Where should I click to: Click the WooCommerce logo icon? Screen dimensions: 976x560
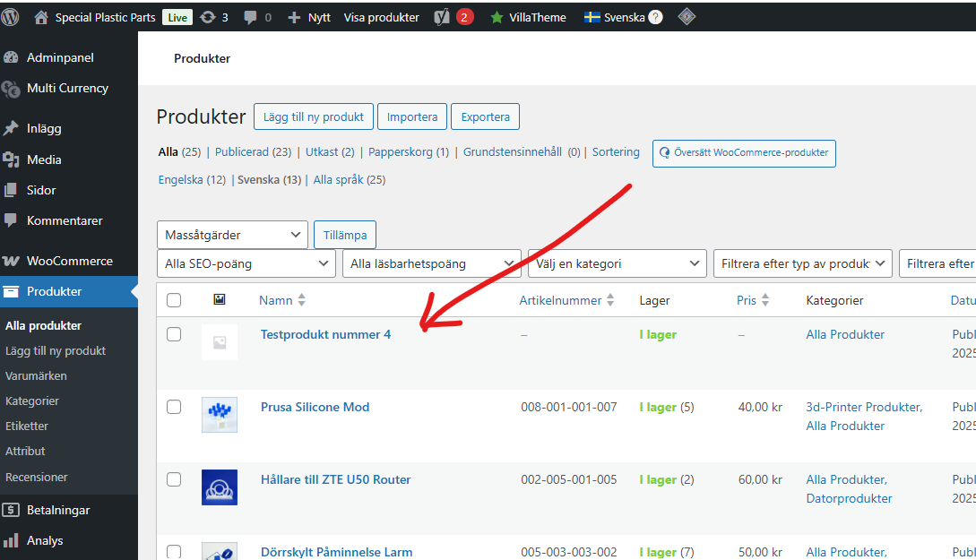coord(11,261)
